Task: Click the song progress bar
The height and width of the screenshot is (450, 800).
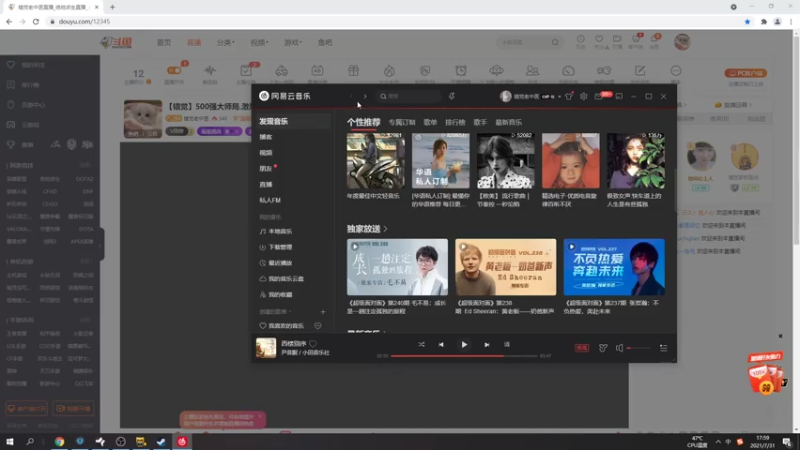Action: pyautogui.click(x=464, y=356)
